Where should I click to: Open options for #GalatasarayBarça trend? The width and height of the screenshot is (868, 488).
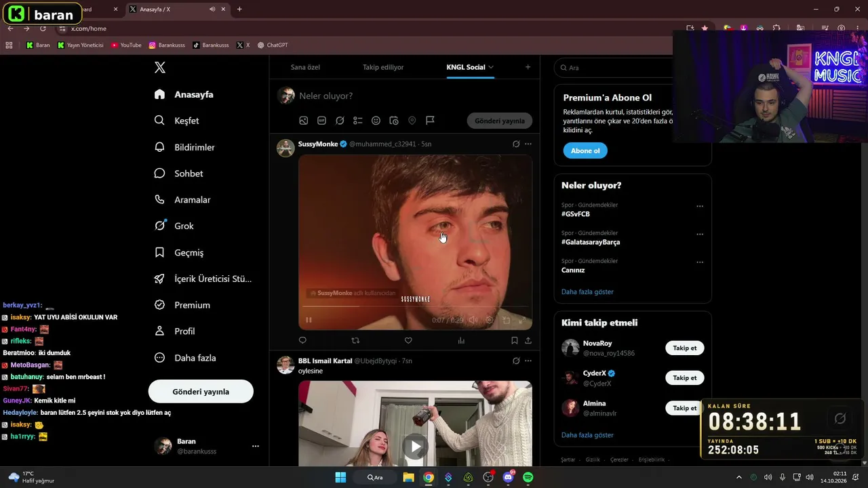(x=700, y=235)
